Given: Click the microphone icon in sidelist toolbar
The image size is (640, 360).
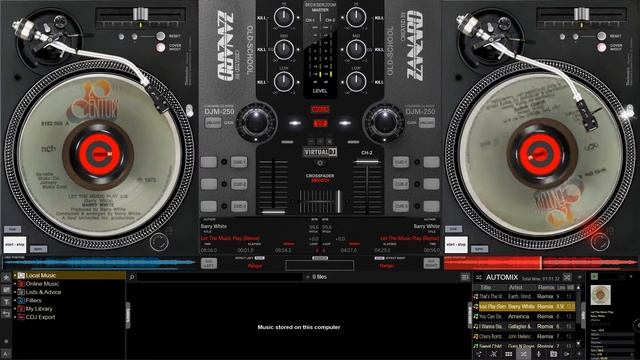Looking at the screenshot, I should point(539,354).
